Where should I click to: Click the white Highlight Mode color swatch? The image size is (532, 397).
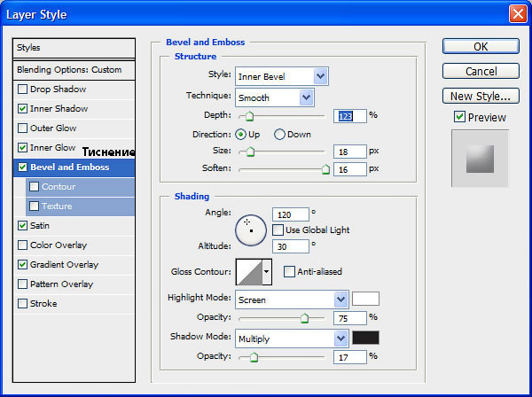(365, 299)
